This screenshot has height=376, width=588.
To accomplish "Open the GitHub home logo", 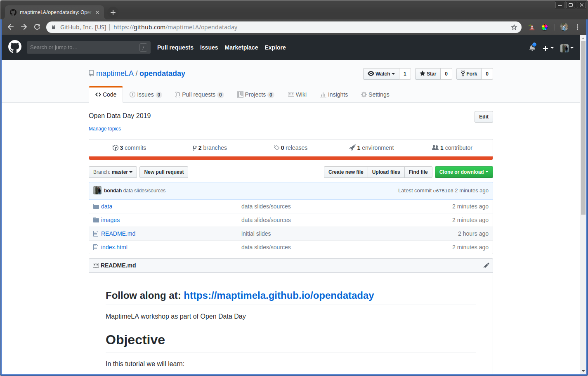I will 15,47.
